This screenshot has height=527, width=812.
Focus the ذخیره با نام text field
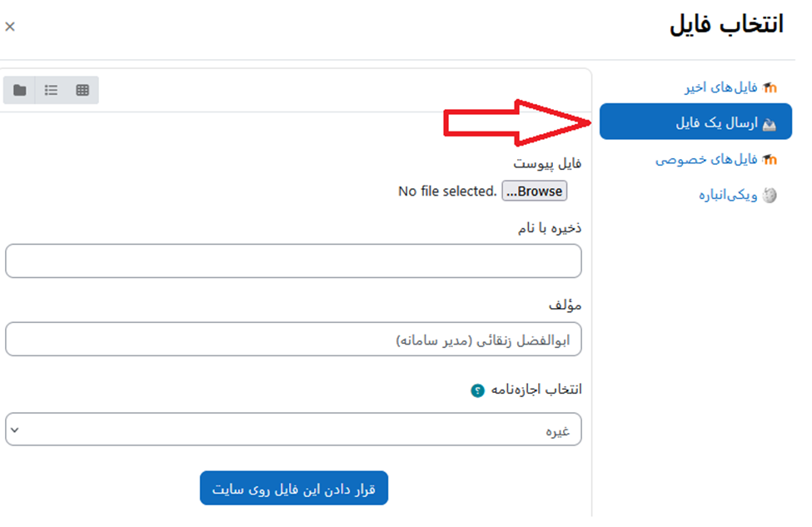click(293, 261)
